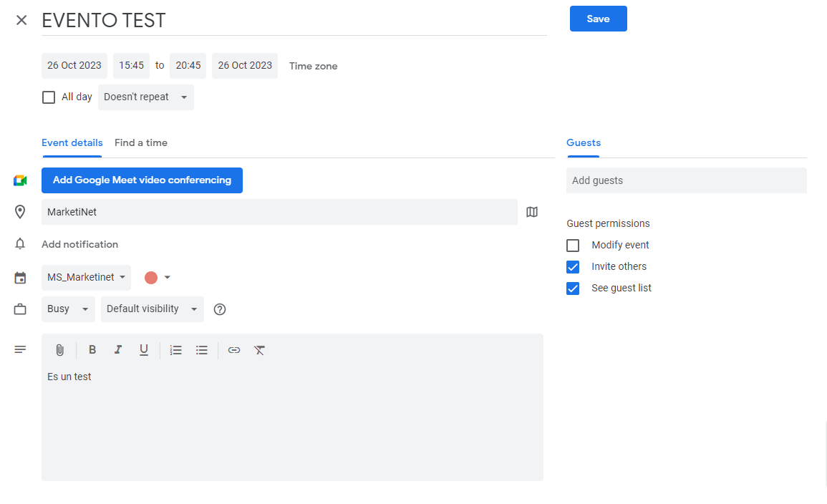Screen dimensions: 827x504
Task: Uncheck the See guest list permission
Action: [573, 289]
